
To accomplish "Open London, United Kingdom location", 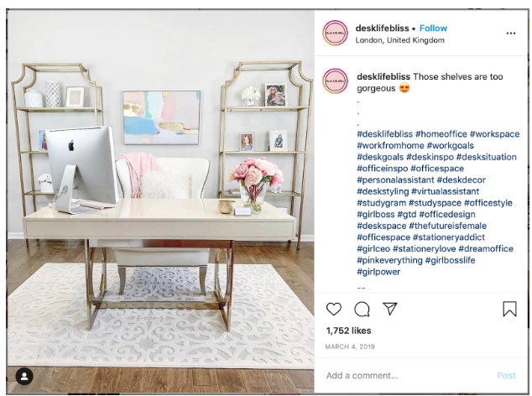I will [x=399, y=40].
